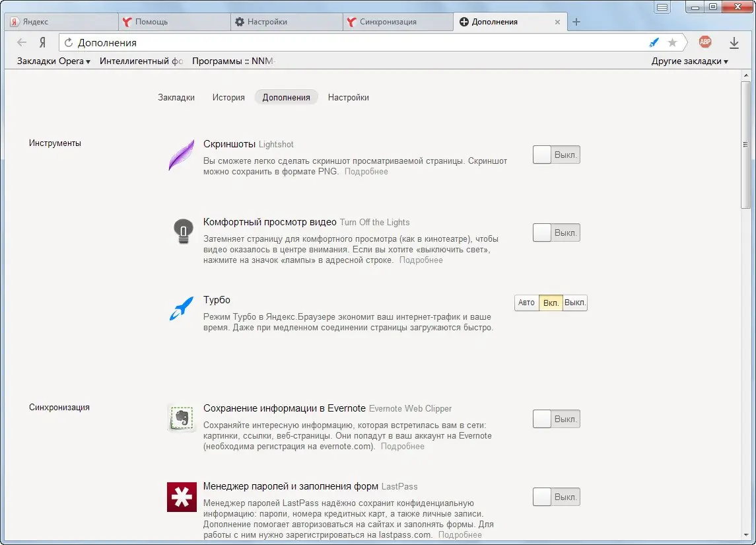Expand the Закладки Opera bookmarks folder

(53, 61)
